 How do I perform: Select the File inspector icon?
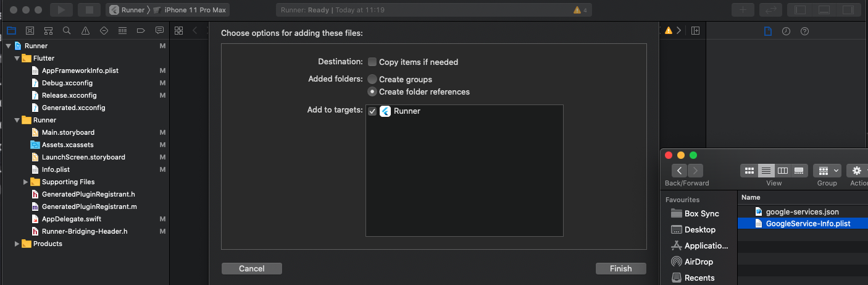(x=768, y=31)
